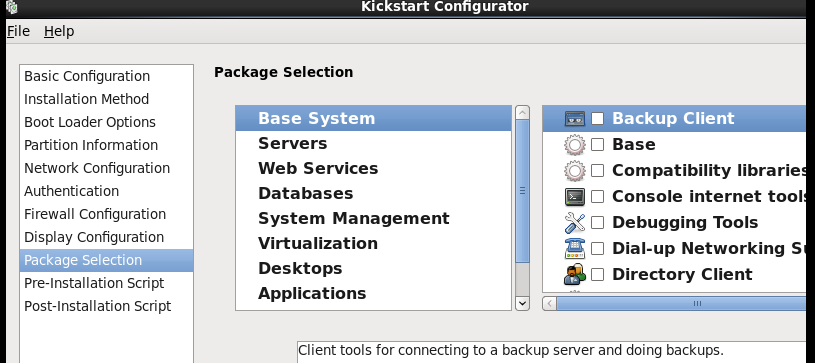Viewport: 815px width, 363px height.
Task: Click the gear icon beside Compatibility libraries
Action: pyautogui.click(x=574, y=171)
